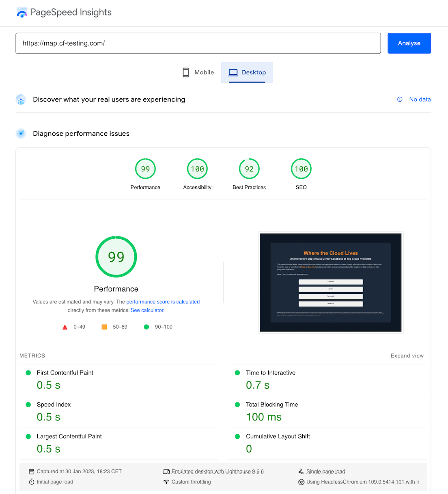This screenshot has height=494, width=448.
Task: Click green dot beside Speed Index
Action: (28, 405)
